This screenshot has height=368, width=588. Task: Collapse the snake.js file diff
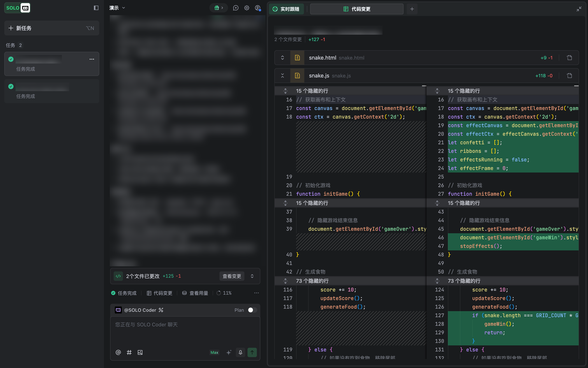coord(282,76)
